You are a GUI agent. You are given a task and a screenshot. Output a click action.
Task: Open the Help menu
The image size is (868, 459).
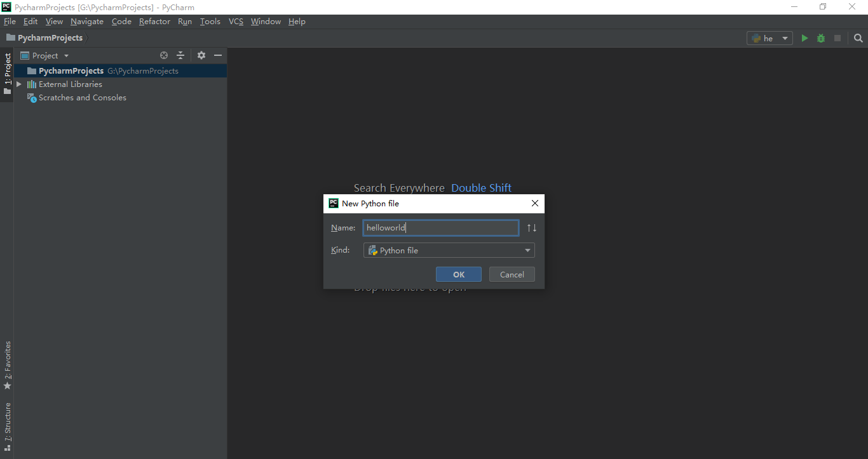coord(297,21)
